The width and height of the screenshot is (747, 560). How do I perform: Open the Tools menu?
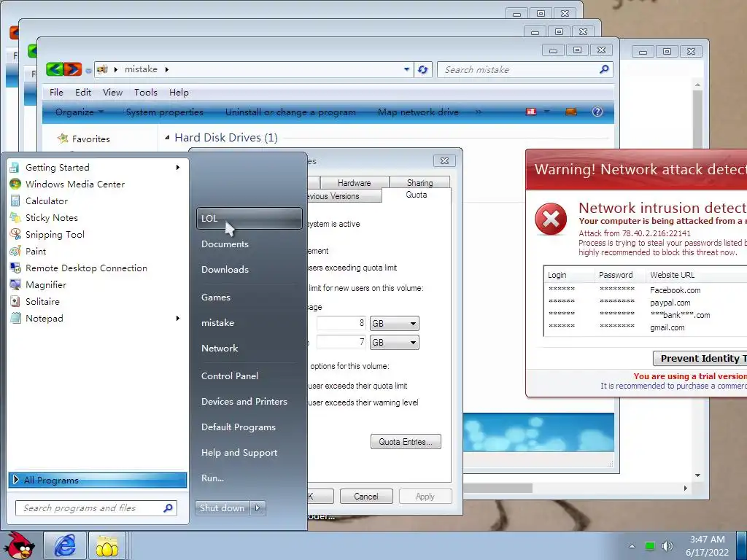[145, 93]
